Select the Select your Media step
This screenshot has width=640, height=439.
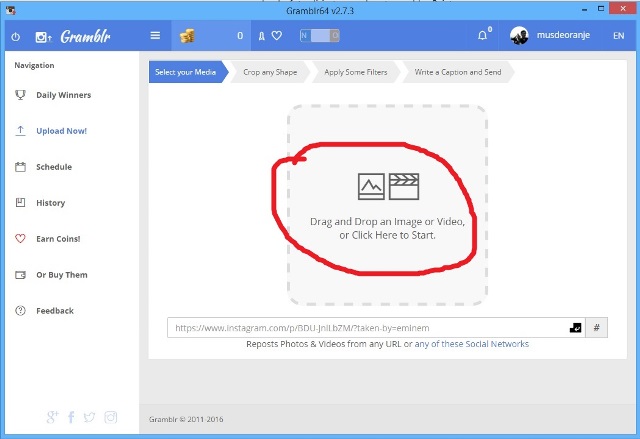[x=186, y=72]
